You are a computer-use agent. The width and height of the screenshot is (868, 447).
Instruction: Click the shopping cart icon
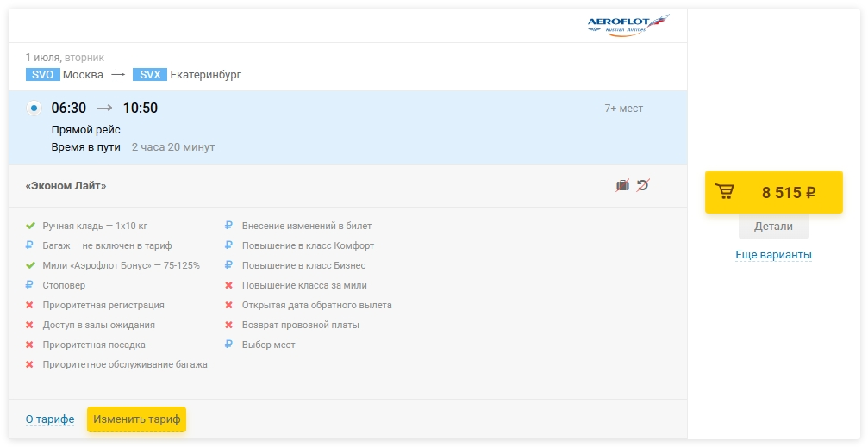[725, 192]
